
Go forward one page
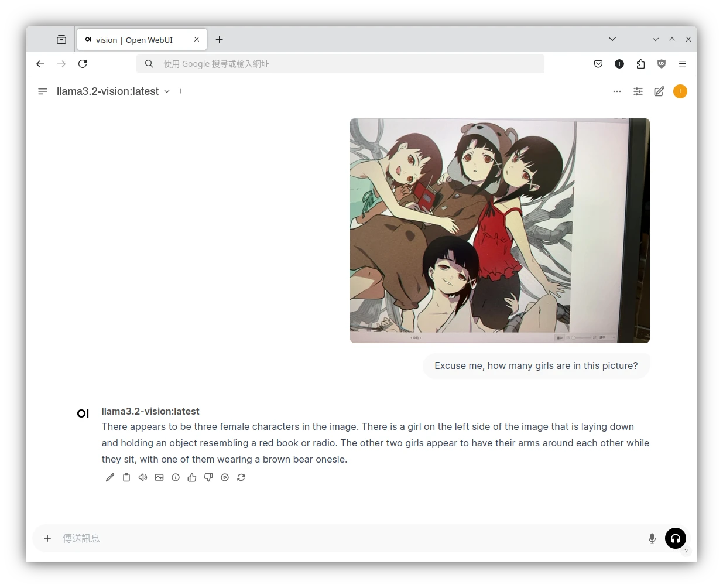[61, 64]
